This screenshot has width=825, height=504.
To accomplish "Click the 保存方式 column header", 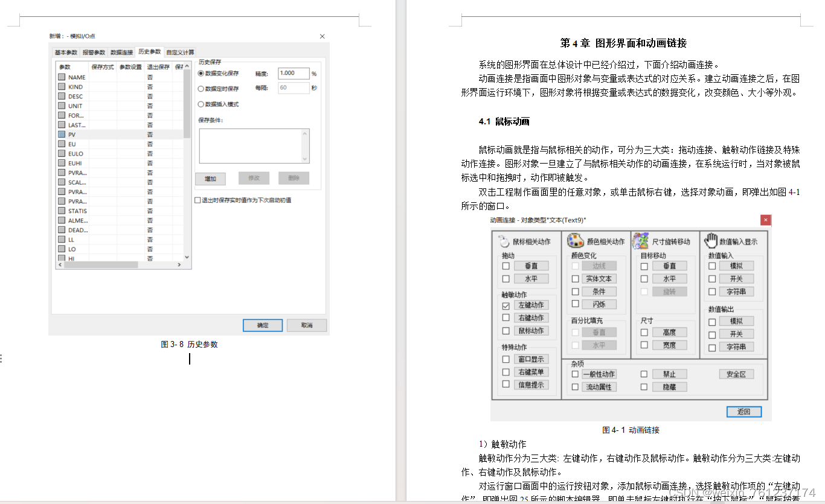I will click(x=103, y=67).
